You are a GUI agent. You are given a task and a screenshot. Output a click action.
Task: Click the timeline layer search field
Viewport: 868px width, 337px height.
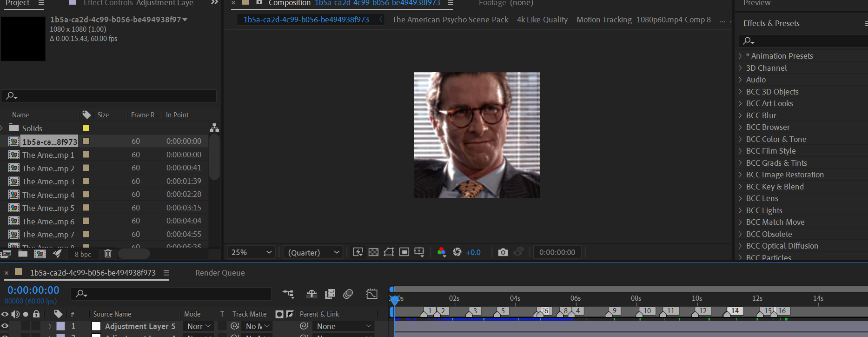click(x=171, y=294)
